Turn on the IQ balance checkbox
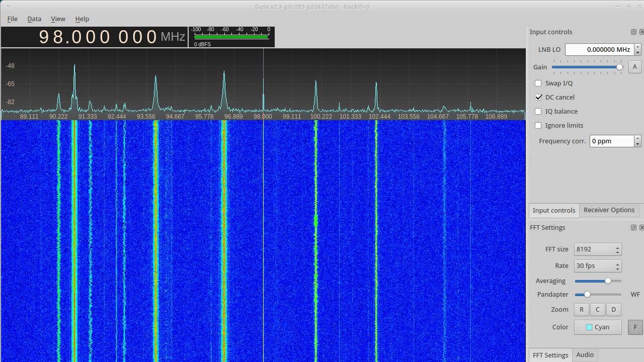The height and width of the screenshot is (362, 644). tap(538, 111)
